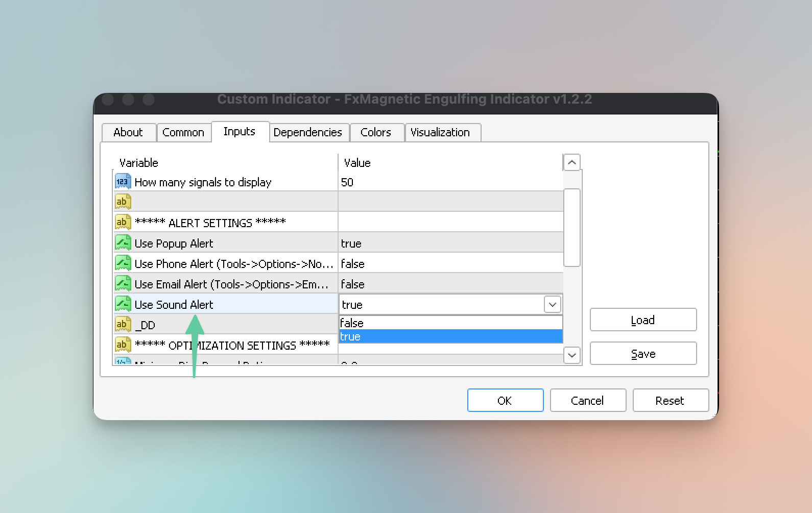This screenshot has height=513, width=812.
Task: Click the ab icon beside _DD
Action: click(123, 324)
